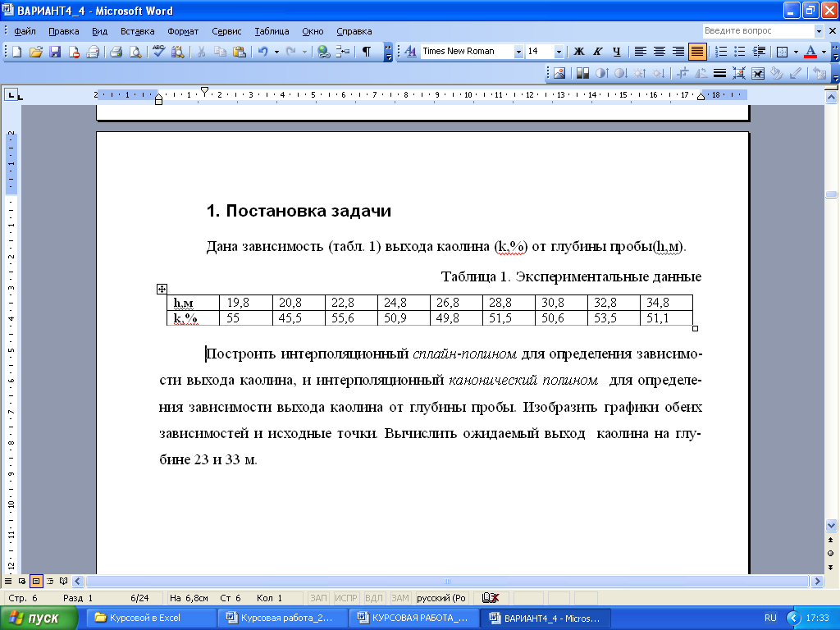Open the Таблица menu
Image resolution: width=840 pixels, height=630 pixels.
pos(272,31)
